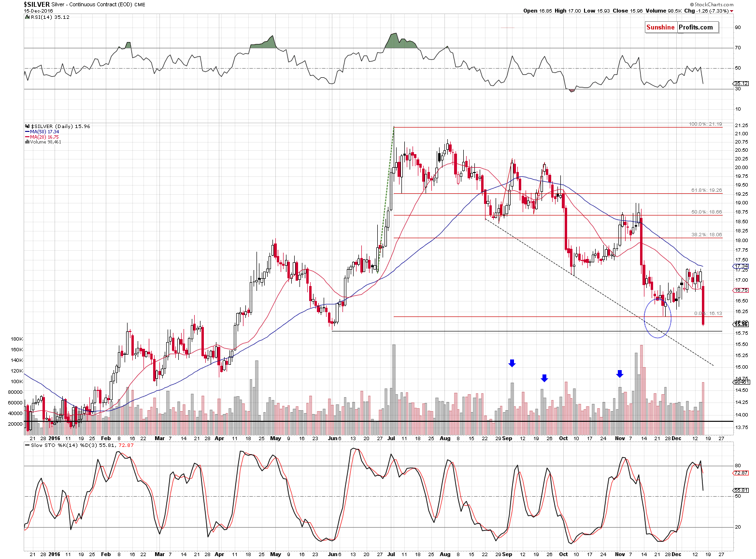Image resolution: width=756 pixels, height=559 pixels.
Task: Click the 16.75 MA(20) price tag on axis
Action: click(x=742, y=290)
